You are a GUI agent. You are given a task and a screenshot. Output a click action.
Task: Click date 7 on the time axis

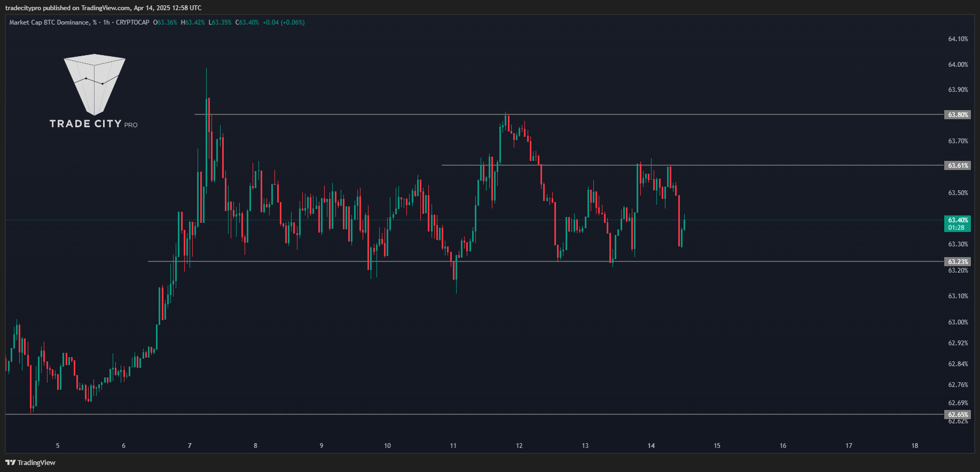point(190,446)
